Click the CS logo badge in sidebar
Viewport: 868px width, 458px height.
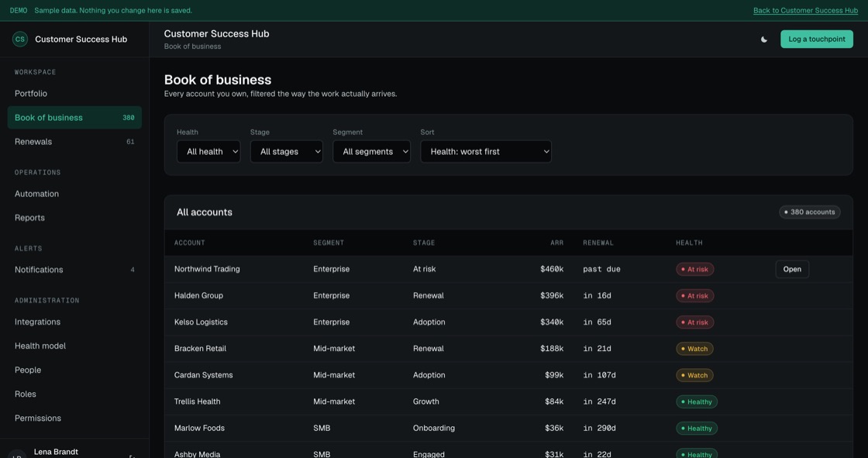pos(20,40)
